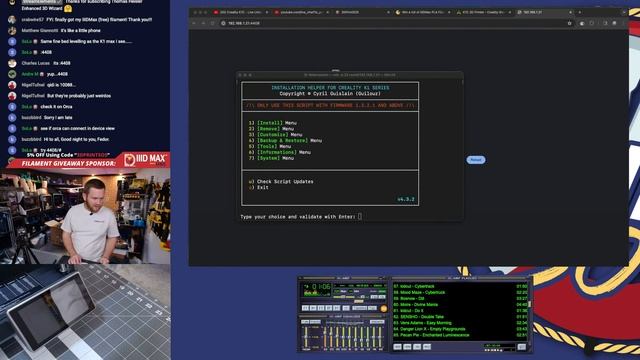Viewport: 640px width, 360px height.
Task: Open the equalizer PRESETS menu
Action: [377, 322]
